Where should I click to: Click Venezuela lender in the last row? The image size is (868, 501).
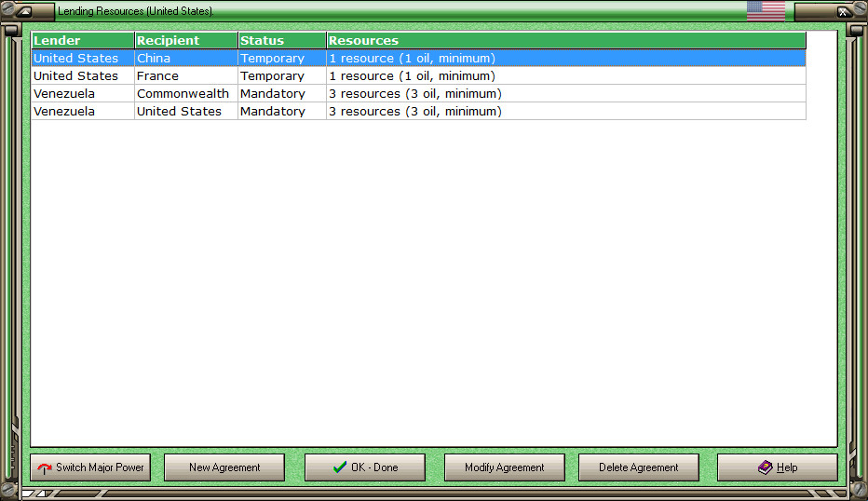click(83, 111)
